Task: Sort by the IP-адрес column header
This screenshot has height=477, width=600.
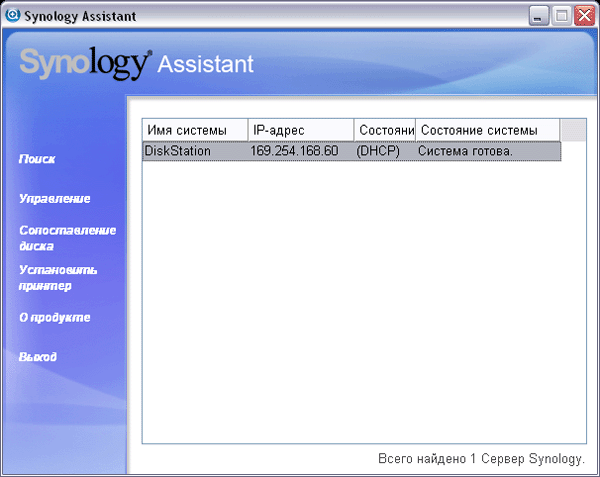Action: [301, 130]
